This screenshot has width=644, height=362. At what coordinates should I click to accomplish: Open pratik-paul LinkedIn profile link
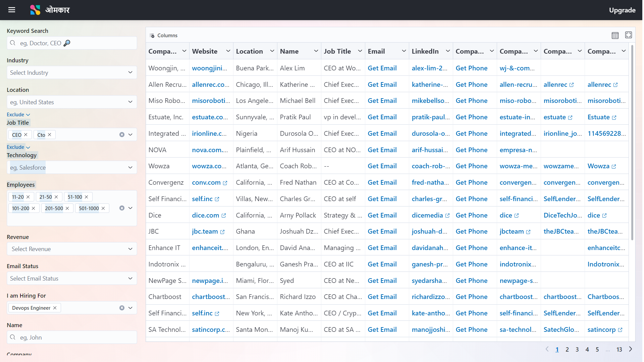(431, 117)
